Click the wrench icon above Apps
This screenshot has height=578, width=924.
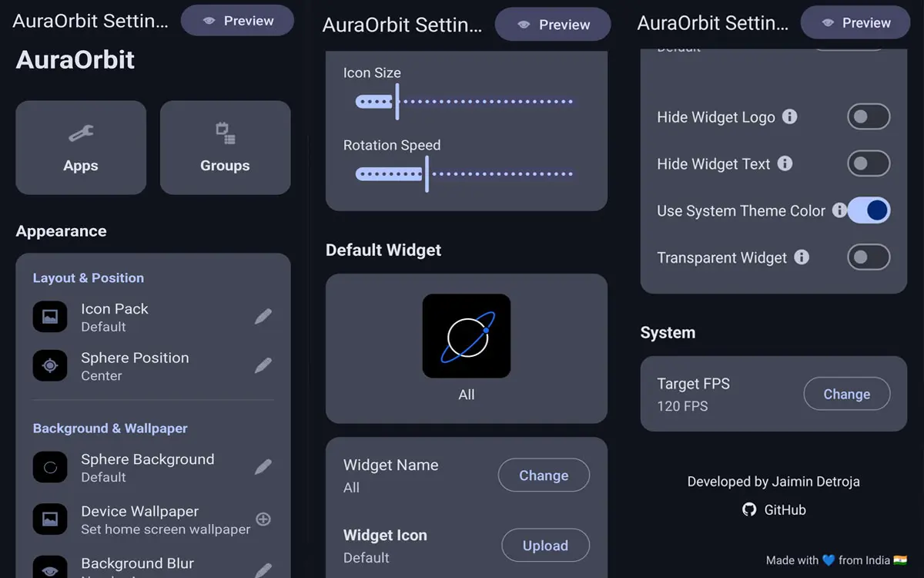pyautogui.click(x=81, y=134)
